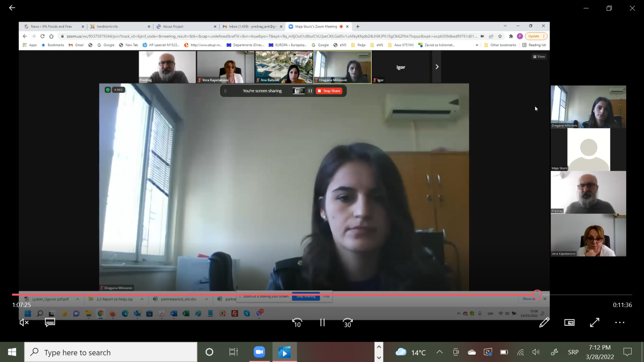Open the subtitles and captions menu
Screen dimensions: 644x362
coord(50,322)
